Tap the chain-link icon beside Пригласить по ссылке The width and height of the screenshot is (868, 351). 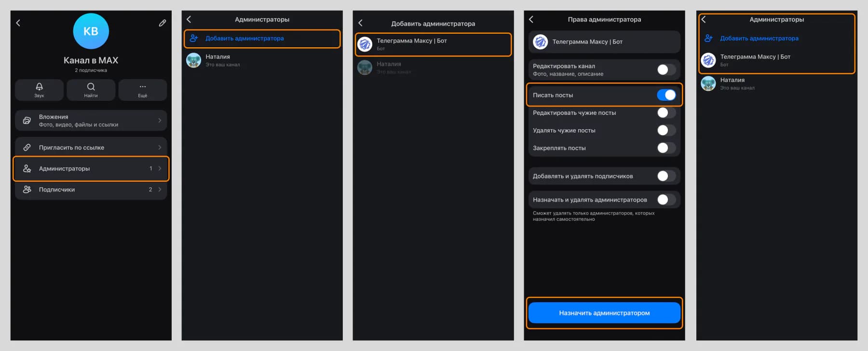(x=27, y=148)
